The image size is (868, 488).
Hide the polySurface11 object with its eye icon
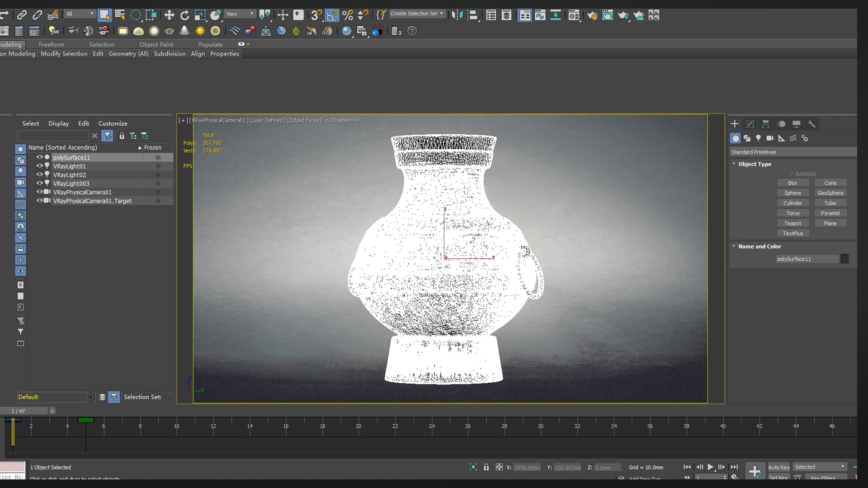coord(39,157)
